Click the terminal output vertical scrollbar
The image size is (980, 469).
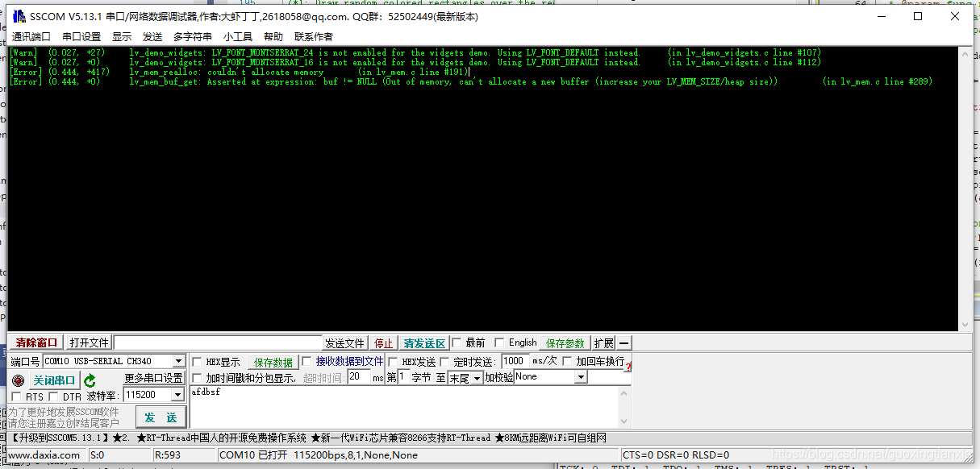[965, 188]
